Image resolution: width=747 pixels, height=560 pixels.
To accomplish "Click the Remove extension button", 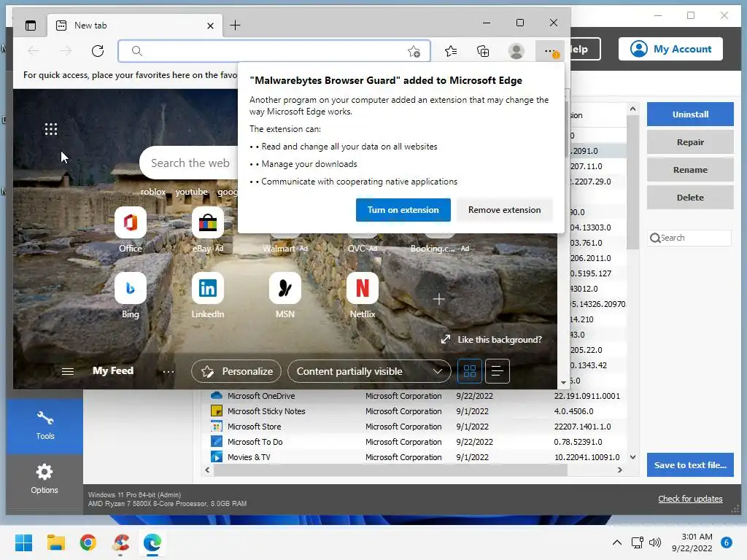I will 504,210.
